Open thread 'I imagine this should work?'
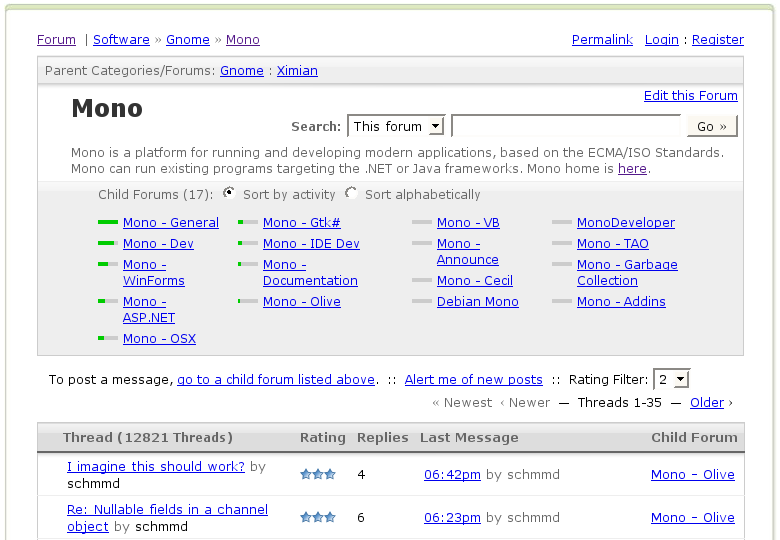The image size is (780, 540). [x=156, y=466]
